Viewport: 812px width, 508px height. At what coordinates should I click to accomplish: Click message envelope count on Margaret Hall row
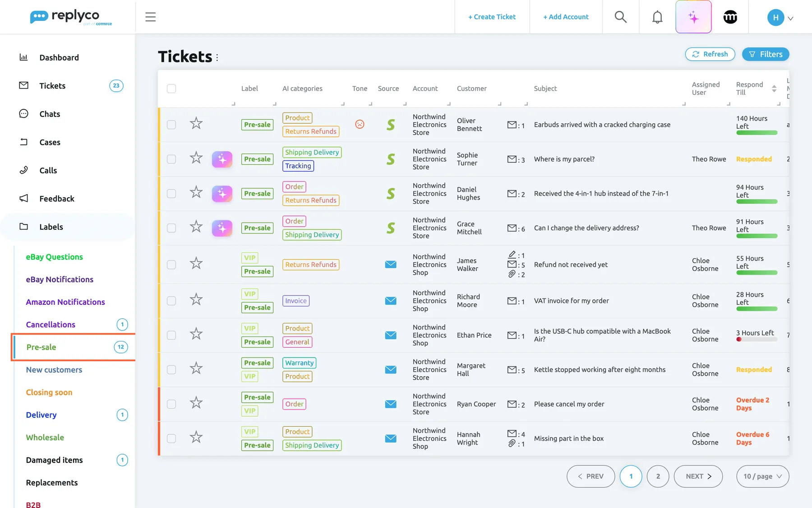pyautogui.click(x=516, y=370)
